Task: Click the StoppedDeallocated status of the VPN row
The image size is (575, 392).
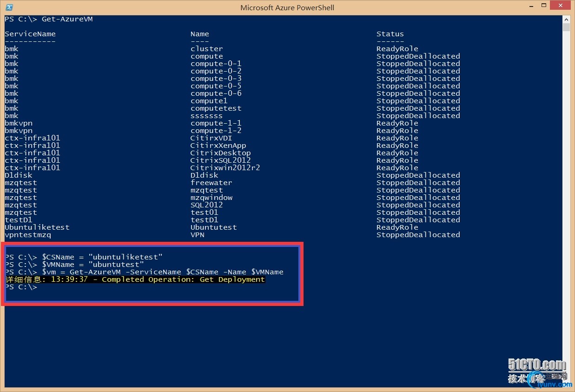Action: 418,235
